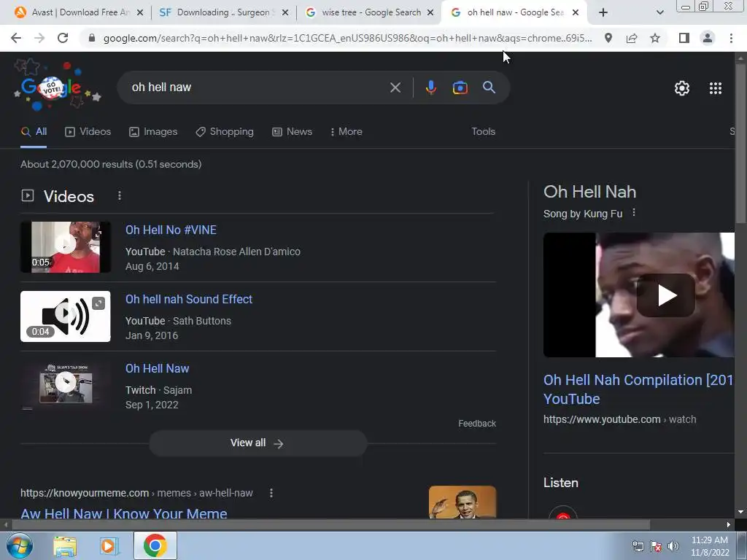Click the Chrome icon in the taskbar
The height and width of the screenshot is (560, 747).
click(x=155, y=545)
